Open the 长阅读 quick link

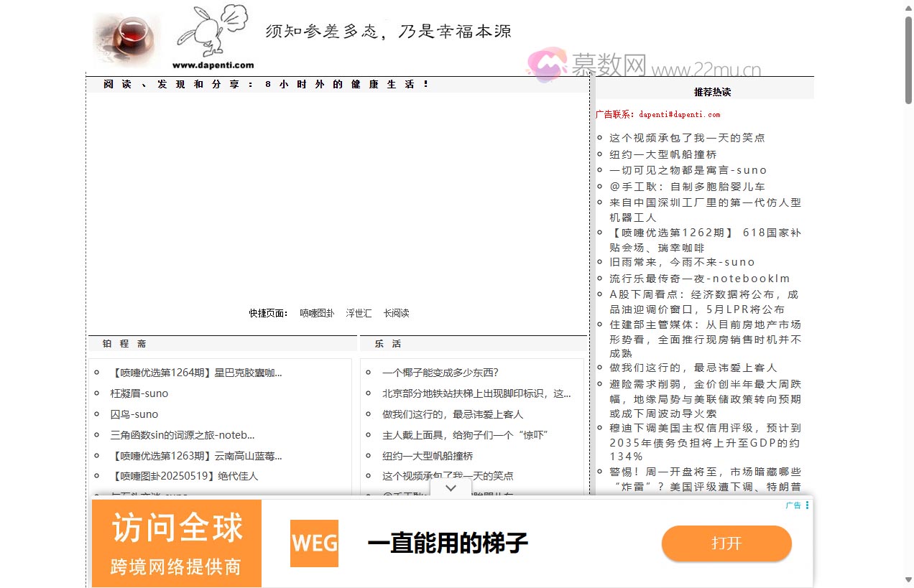click(396, 312)
